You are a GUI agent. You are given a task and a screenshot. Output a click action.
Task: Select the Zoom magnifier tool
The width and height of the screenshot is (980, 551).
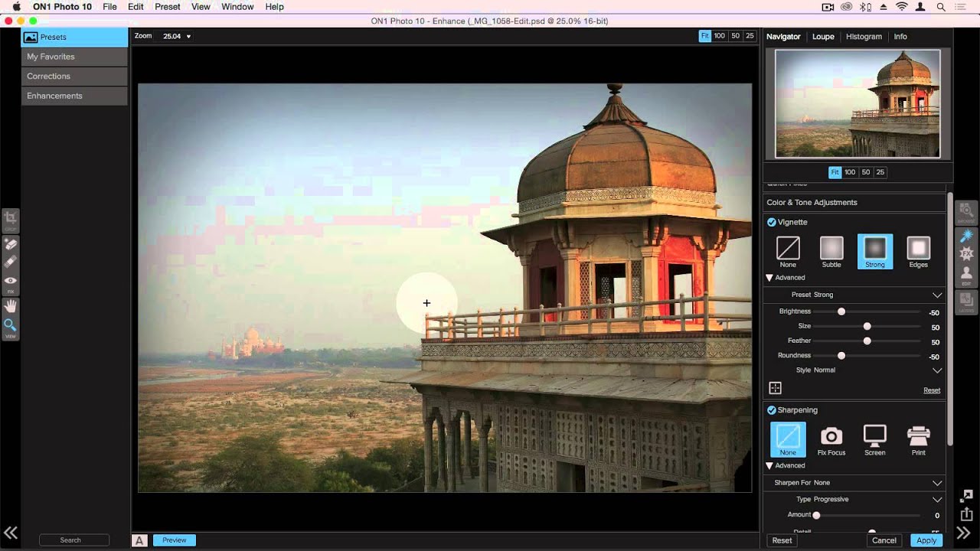tap(11, 325)
